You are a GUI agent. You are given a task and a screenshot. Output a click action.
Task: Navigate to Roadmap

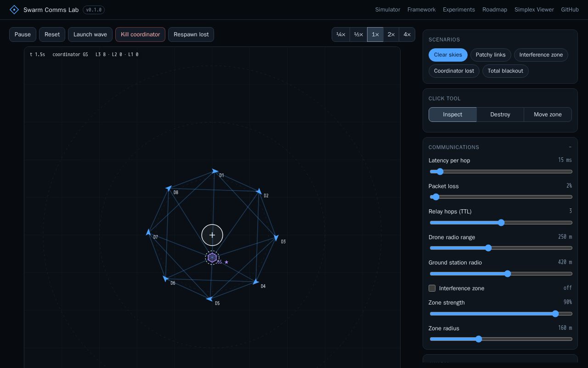(495, 10)
